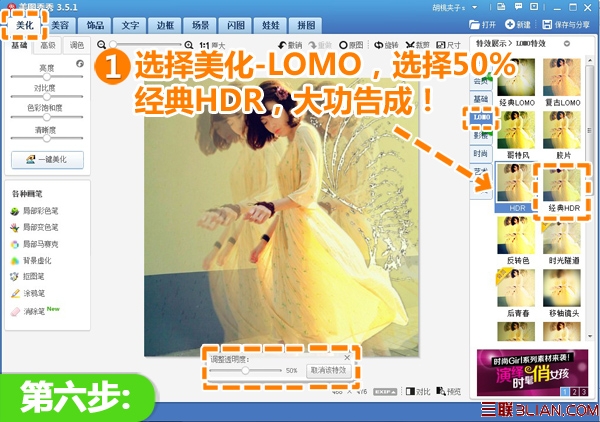Click the 对比度 contrast slider handle
The height and width of the screenshot is (422, 600).
pyautogui.click(x=47, y=96)
